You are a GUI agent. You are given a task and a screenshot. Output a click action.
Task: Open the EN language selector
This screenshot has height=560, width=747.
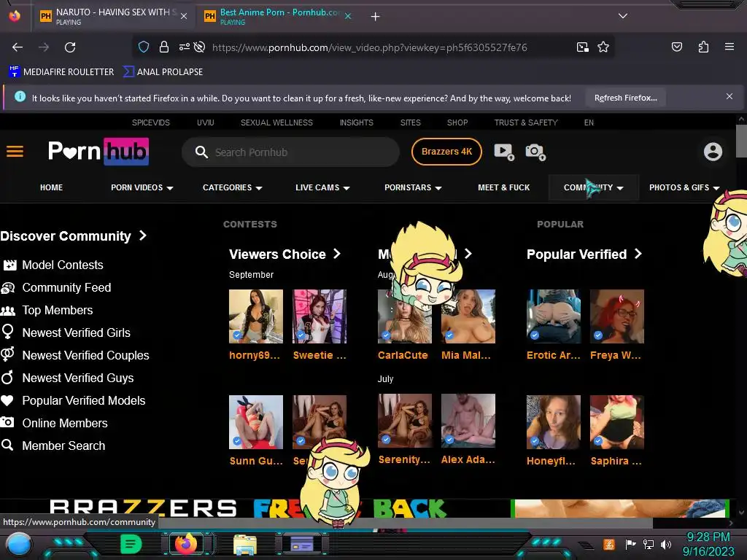click(589, 122)
